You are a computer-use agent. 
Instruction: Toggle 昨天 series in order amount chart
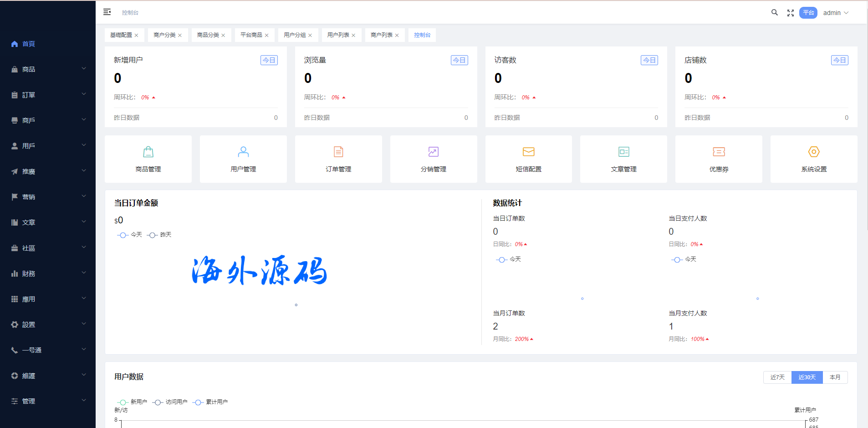pyautogui.click(x=160, y=235)
